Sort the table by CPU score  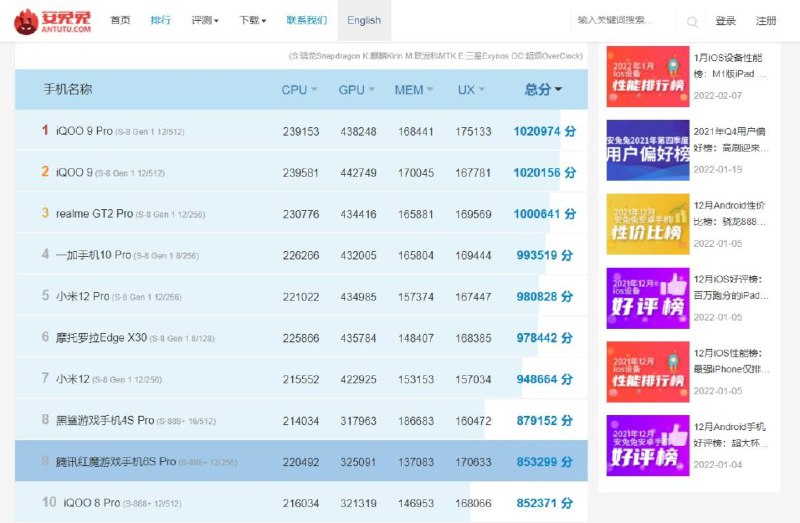(299, 90)
